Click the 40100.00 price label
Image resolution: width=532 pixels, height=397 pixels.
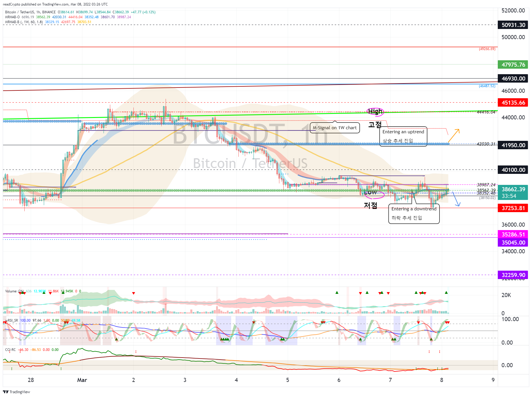click(x=513, y=170)
